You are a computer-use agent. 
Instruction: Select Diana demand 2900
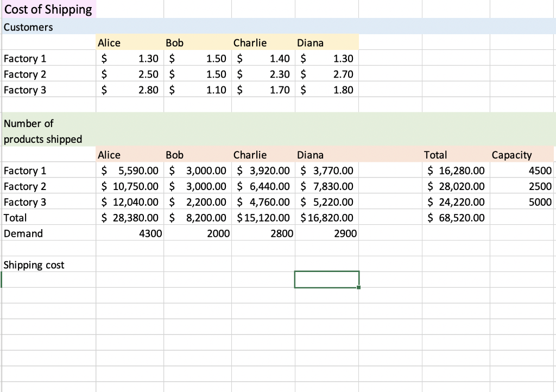(327, 233)
